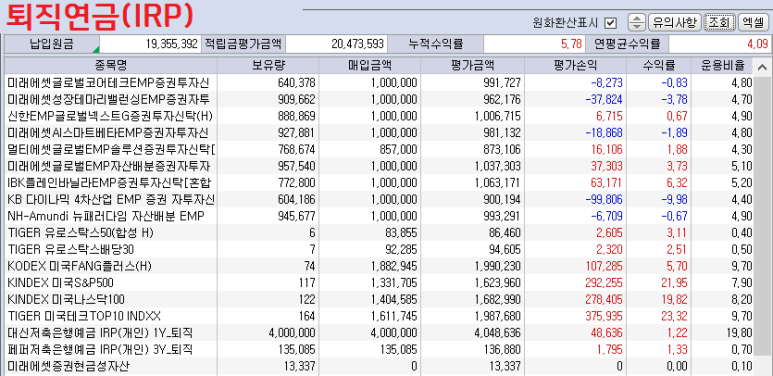The height and width of the screenshot is (376, 773).
Task: Select the TIGER 미국테크TOP10 INDXX row
Action: [379, 316]
